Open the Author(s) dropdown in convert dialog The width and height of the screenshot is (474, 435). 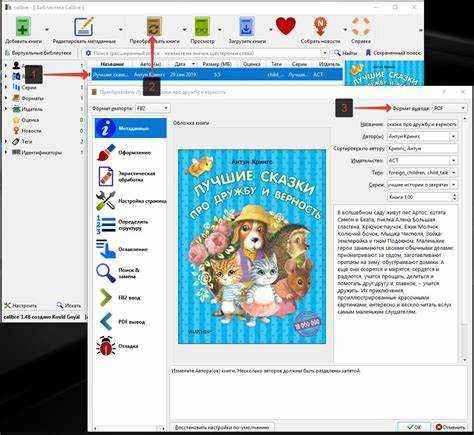pyautogui.click(x=453, y=136)
